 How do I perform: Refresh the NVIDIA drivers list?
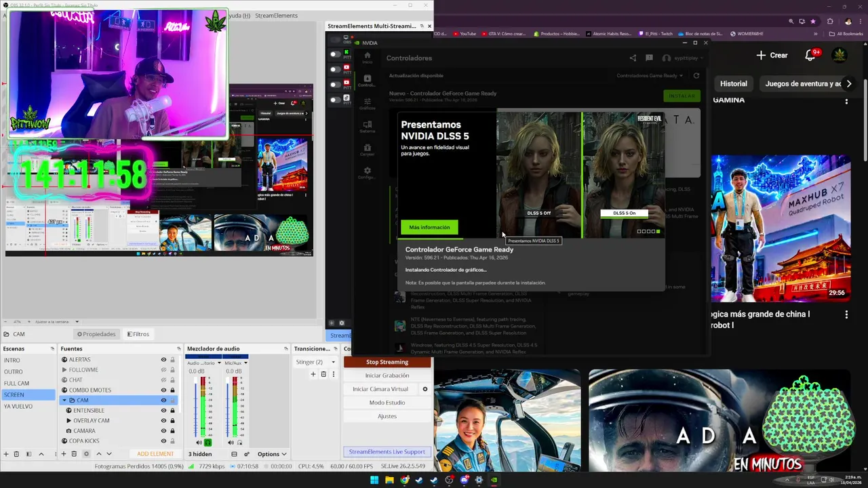[696, 76]
